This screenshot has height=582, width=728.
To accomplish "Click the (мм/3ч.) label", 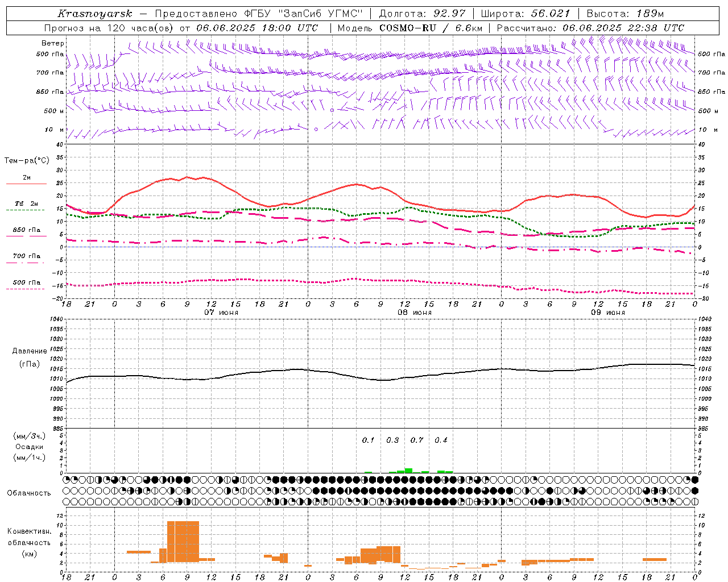I will click(30, 436).
